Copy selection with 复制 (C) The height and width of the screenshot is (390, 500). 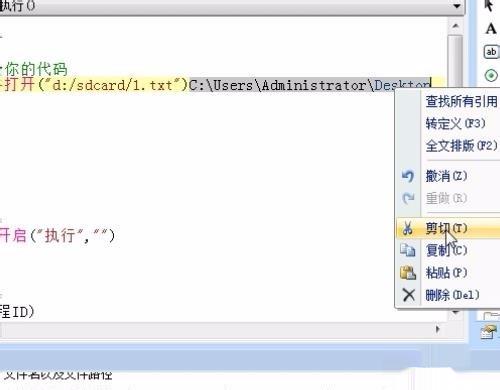tap(446, 250)
